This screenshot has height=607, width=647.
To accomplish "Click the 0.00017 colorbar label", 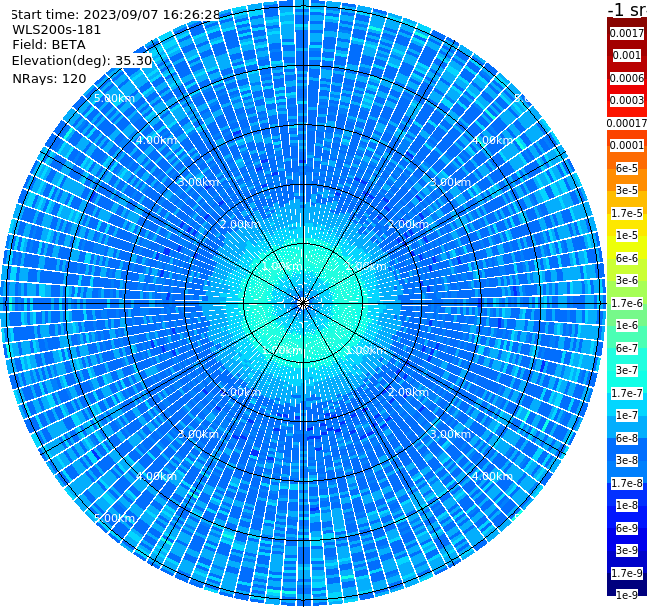I will tap(627, 123).
